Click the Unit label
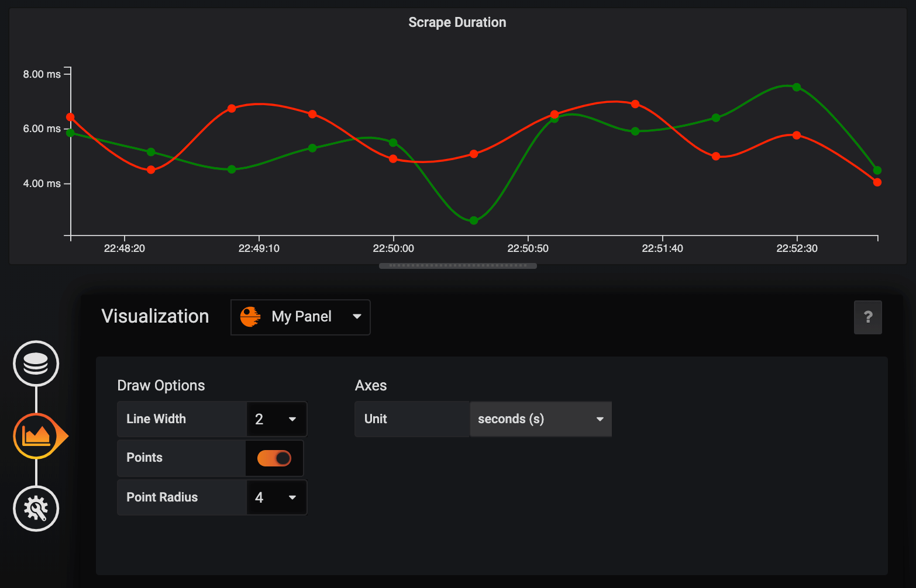Screen dimensions: 916x588 click(x=376, y=419)
